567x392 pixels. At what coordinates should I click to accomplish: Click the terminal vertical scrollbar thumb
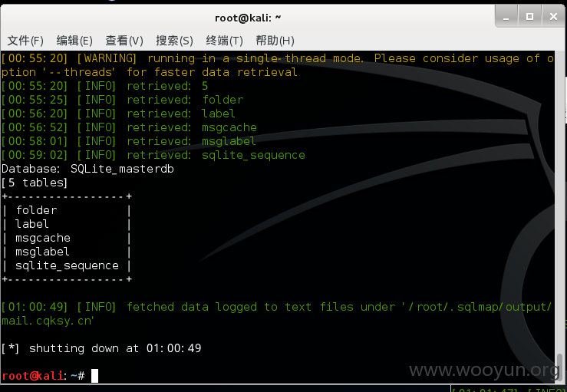(x=560, y=366)
